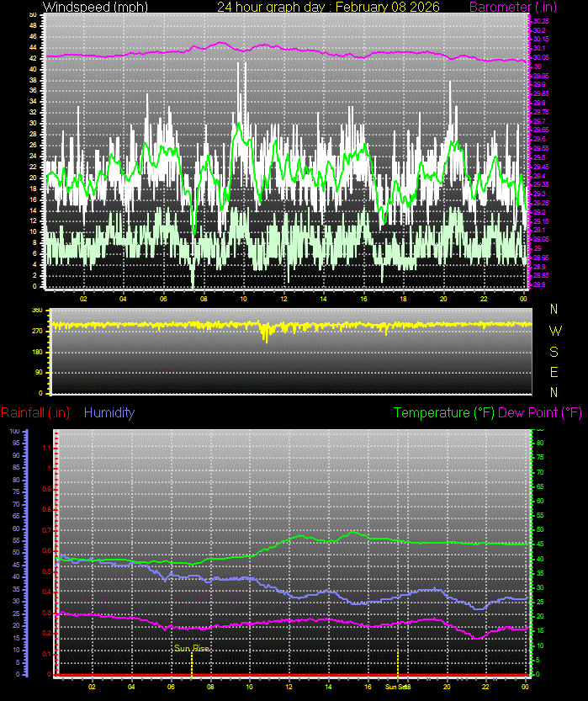Click 48 on the windspeed axis

point(33,26)
